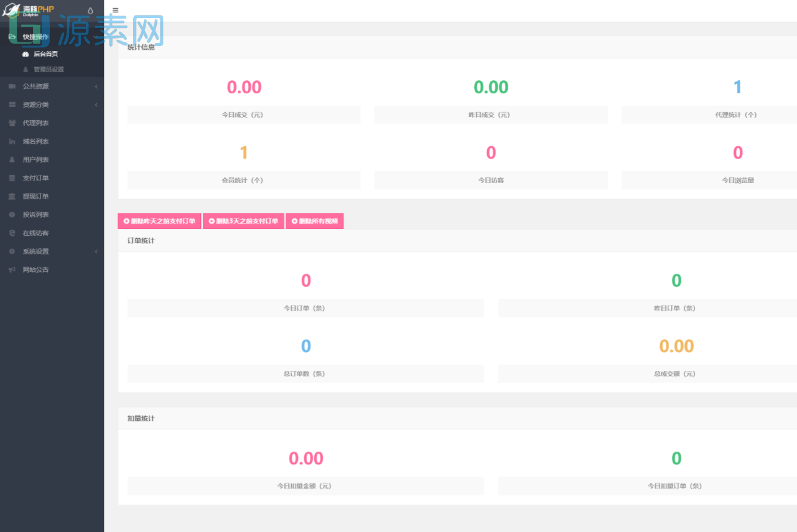This screenshot has height=532, width=797.
Task: Open 代理列表 in the sidebar
Action: (x=35, y=123)
